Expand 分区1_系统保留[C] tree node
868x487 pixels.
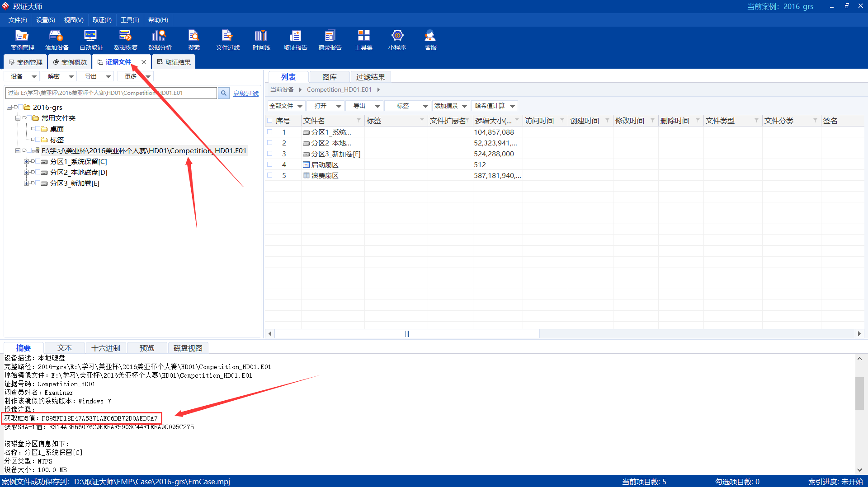pyautogui.click(x=26, y=161)
